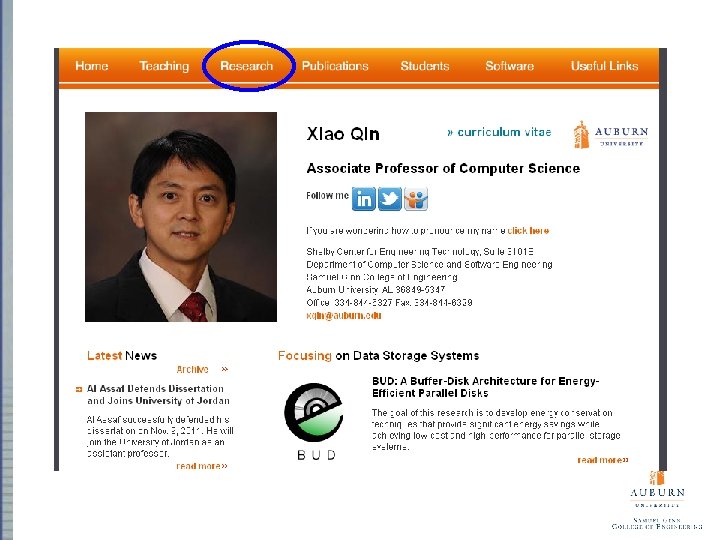720x540 pixels.
Task: Open the Home menu item
Action: (x=92, y=66)
